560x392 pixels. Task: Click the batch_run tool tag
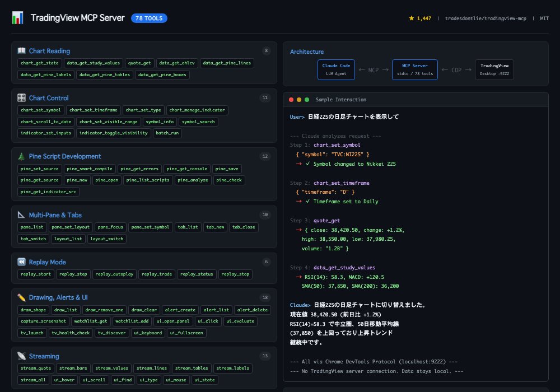[167, 133]
